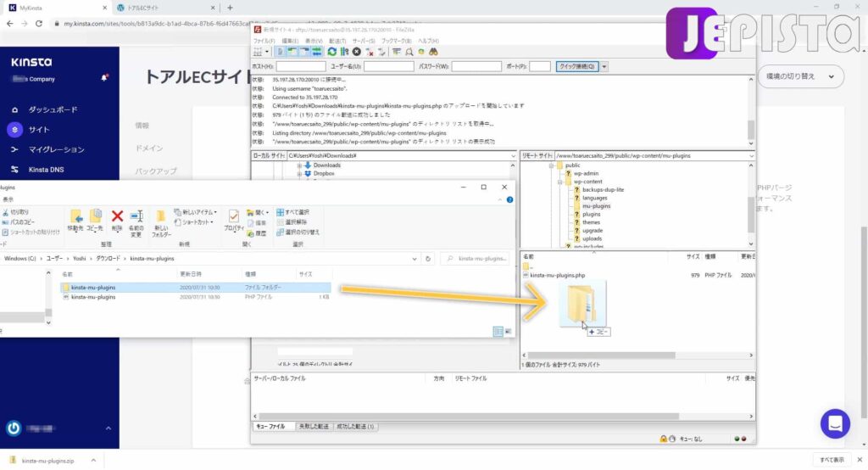Image resolution: width=868 pixels, height=470 pixels.
Task: Toggle FileZilla directory comparison icon
Action: tap(409, 52)
